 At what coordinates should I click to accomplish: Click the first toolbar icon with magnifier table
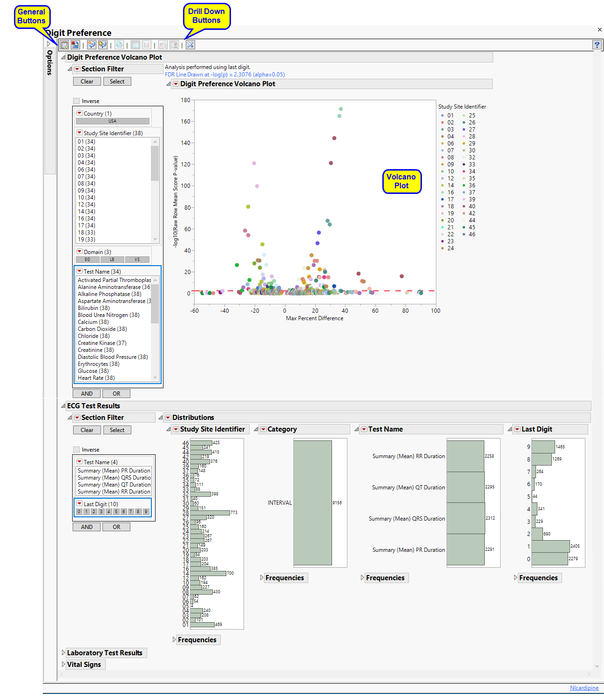(x=64, y=45)
